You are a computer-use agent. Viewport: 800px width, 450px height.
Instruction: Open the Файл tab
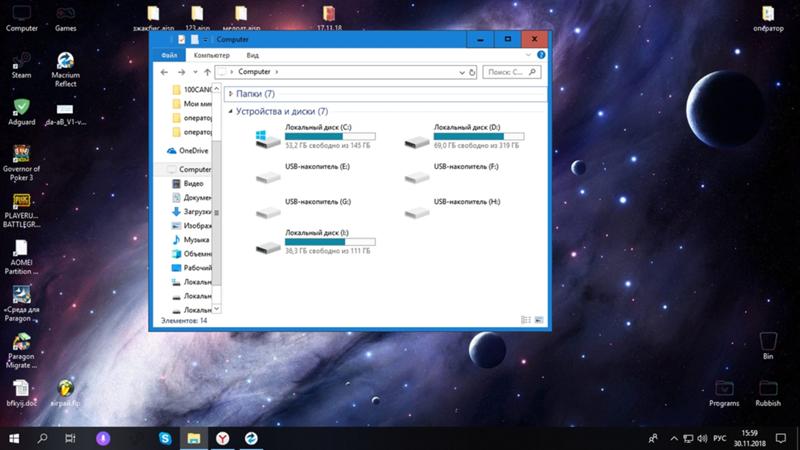coord(169,55)
